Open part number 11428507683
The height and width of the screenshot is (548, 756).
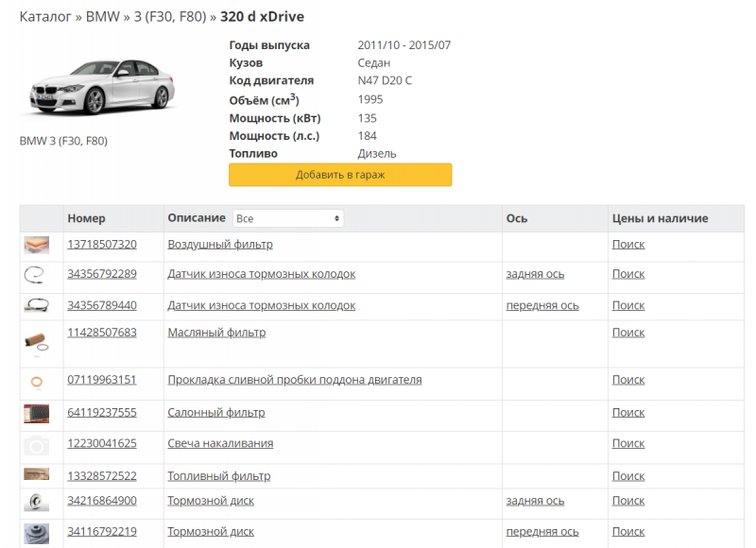[102, 333]
